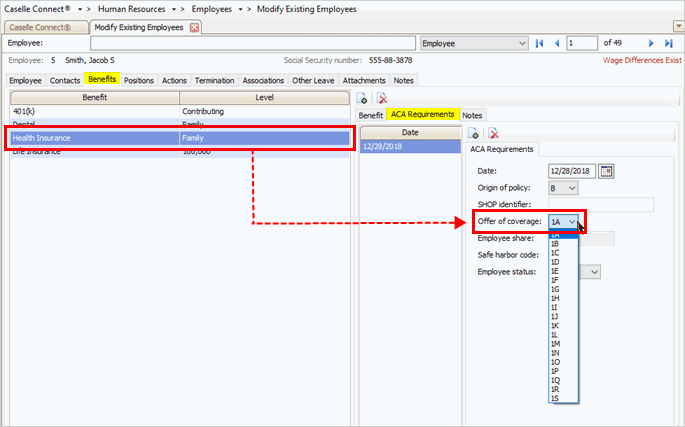Viewport: 685px width, 427px height.
Task: Click the Employee lookup input field
Action: 252,44
